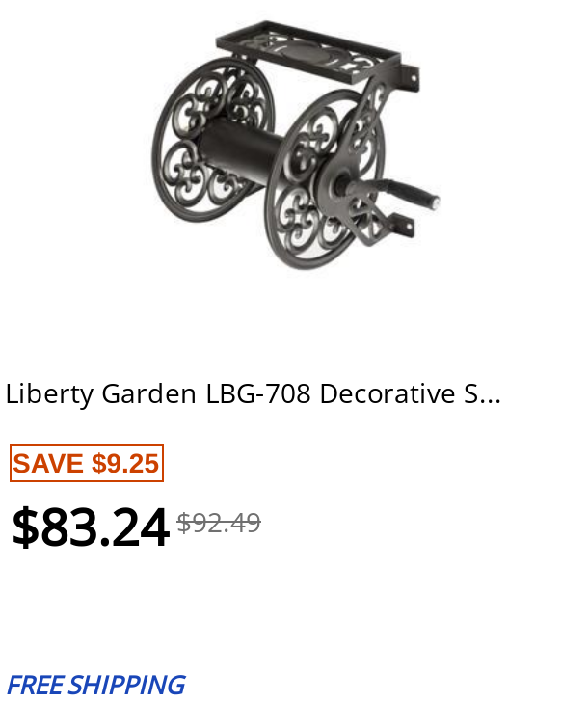
Task: Click the $83.24 sale price
Action: [91, 526]
